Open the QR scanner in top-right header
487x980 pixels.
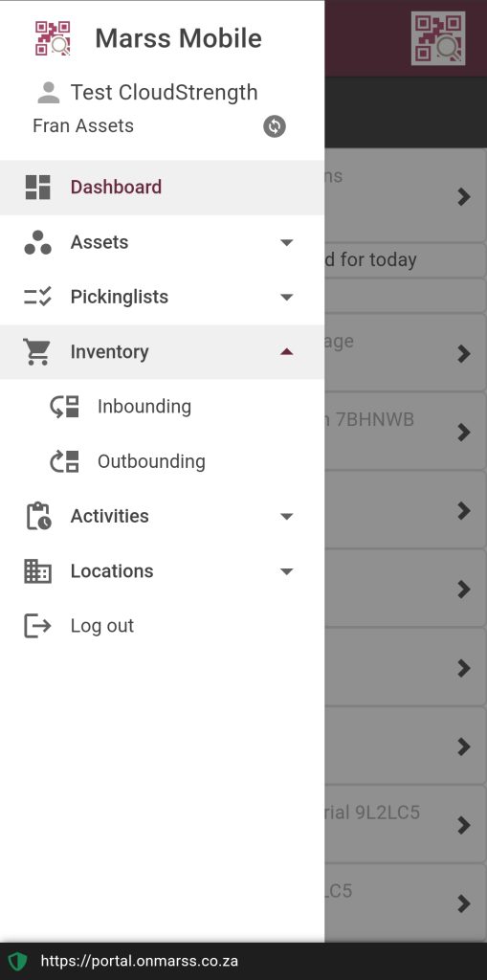[x=438, y=38]
